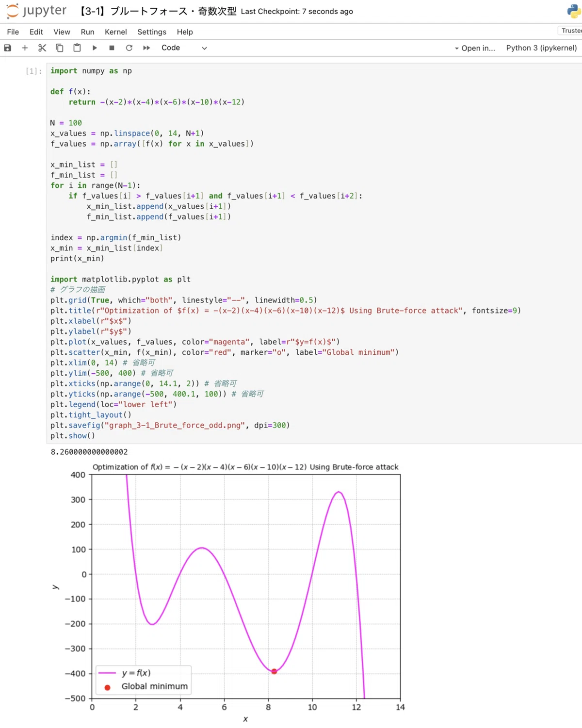Open the View menu
The height and width of the screenshot is (728, 582).
point(62,32)
